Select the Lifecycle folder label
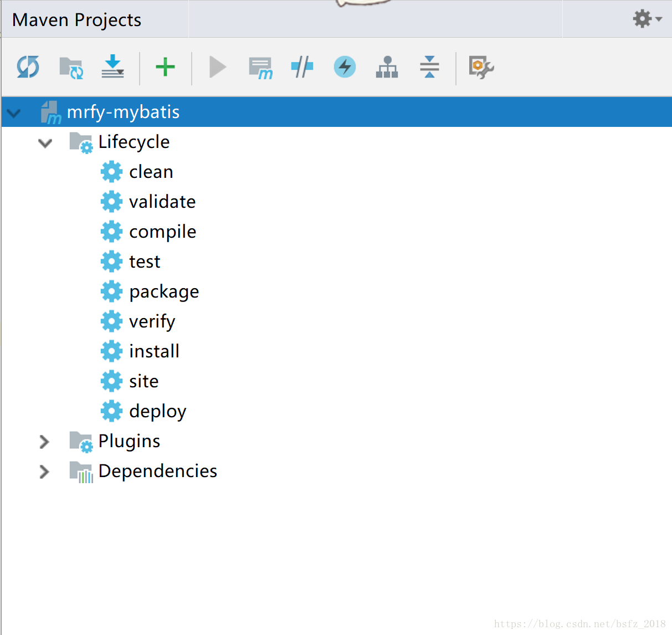 click(x=134, y=142)
